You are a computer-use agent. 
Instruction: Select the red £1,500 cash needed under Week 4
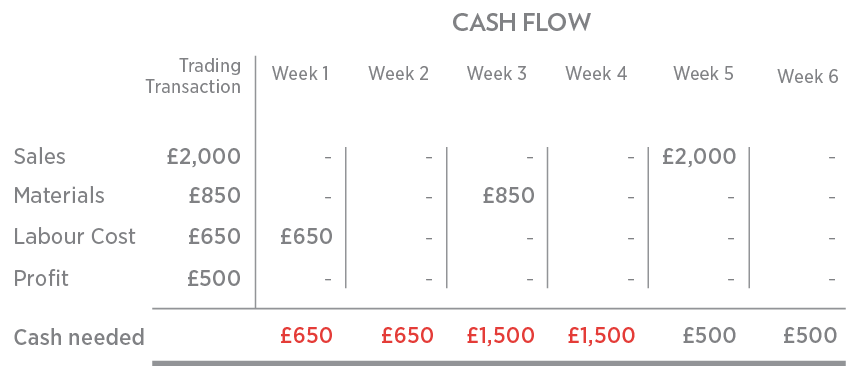click(x=602, y=335)
